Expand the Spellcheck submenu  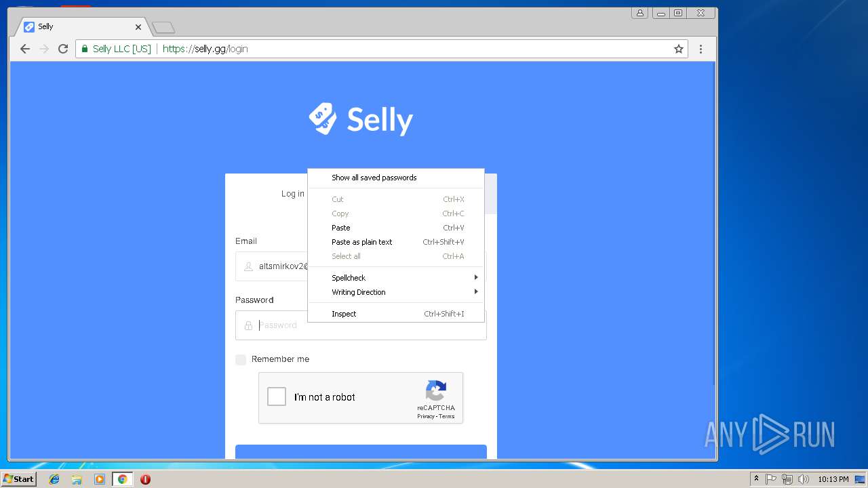pyautogui.click(x=396, y=278)
